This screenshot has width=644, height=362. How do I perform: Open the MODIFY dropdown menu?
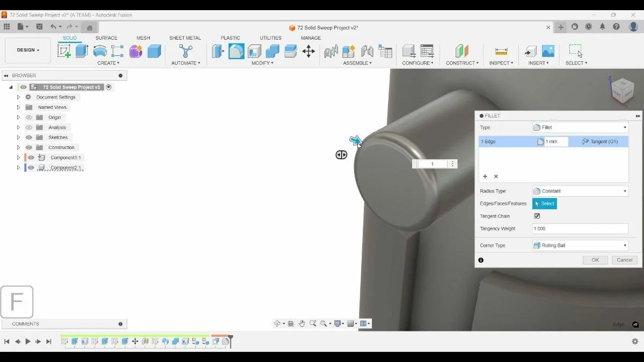[x=262, y=63]
